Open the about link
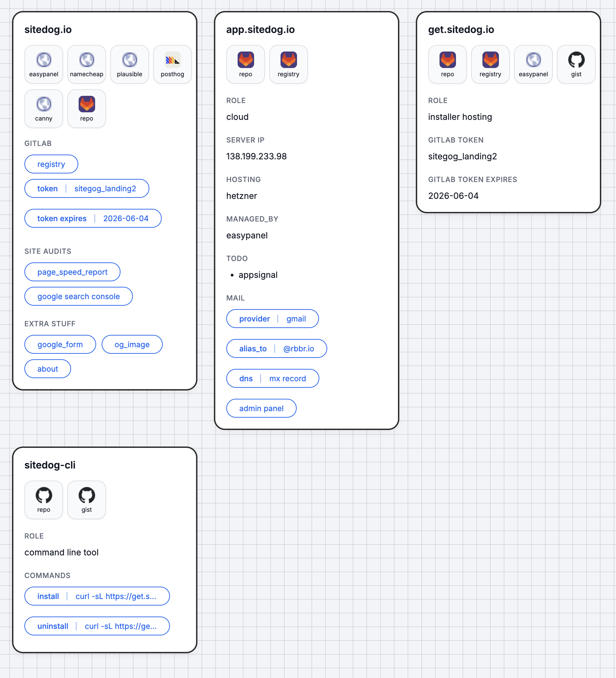This screenshot has height=678, width=616. click(48, 369)
